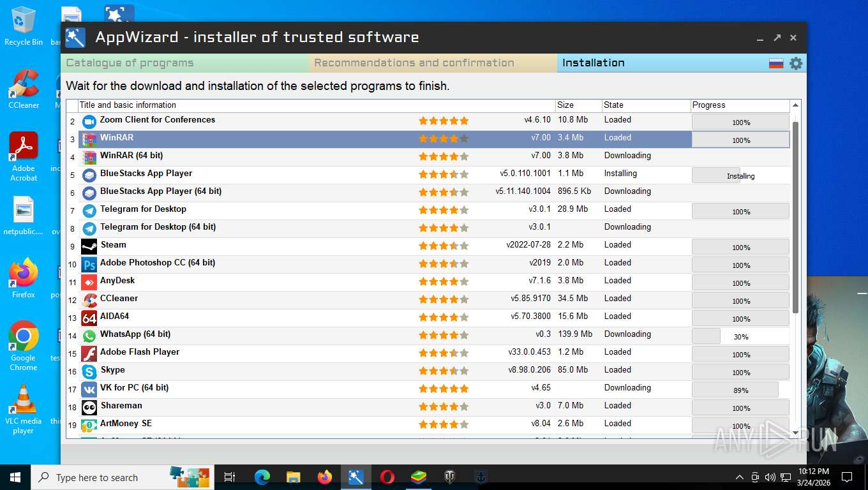Click BlueStacks Installing progress bar

pos(740,175)
